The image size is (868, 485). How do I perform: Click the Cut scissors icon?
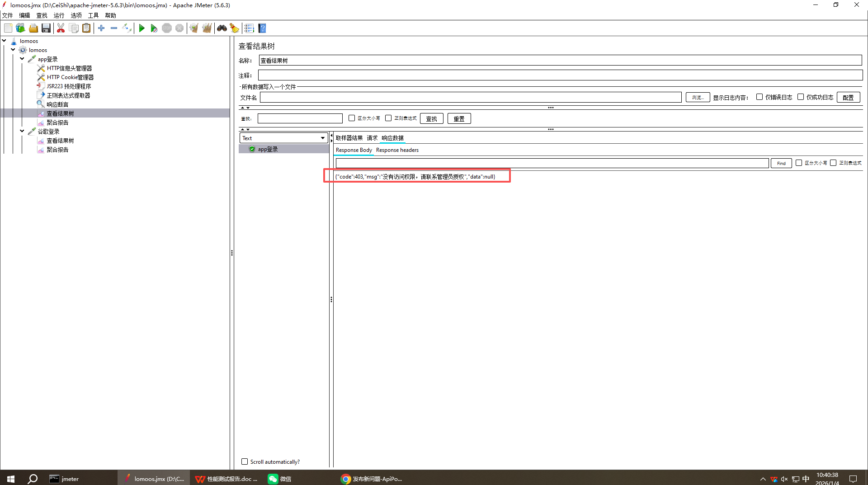click(x=61, y=28)
